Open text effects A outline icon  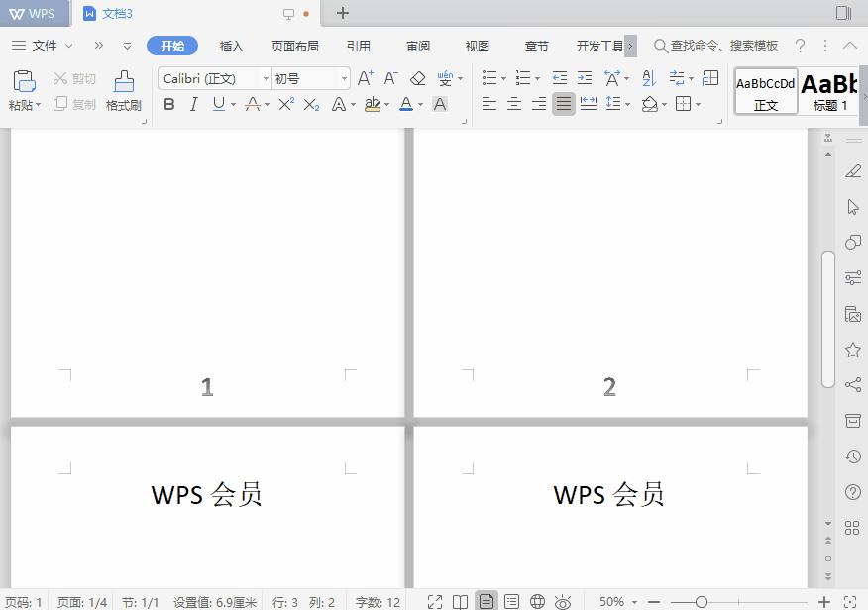coord(338,104)
